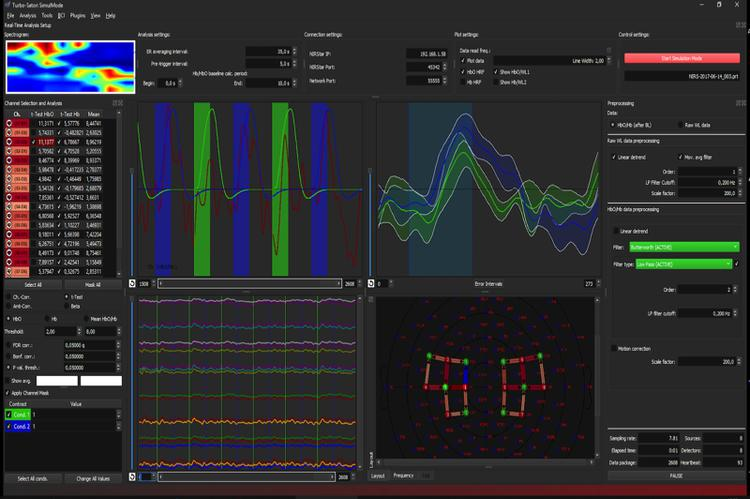This screenshot has width=750, height=499.
Task: Click the Select All button
Action: (x=31, y=285)
